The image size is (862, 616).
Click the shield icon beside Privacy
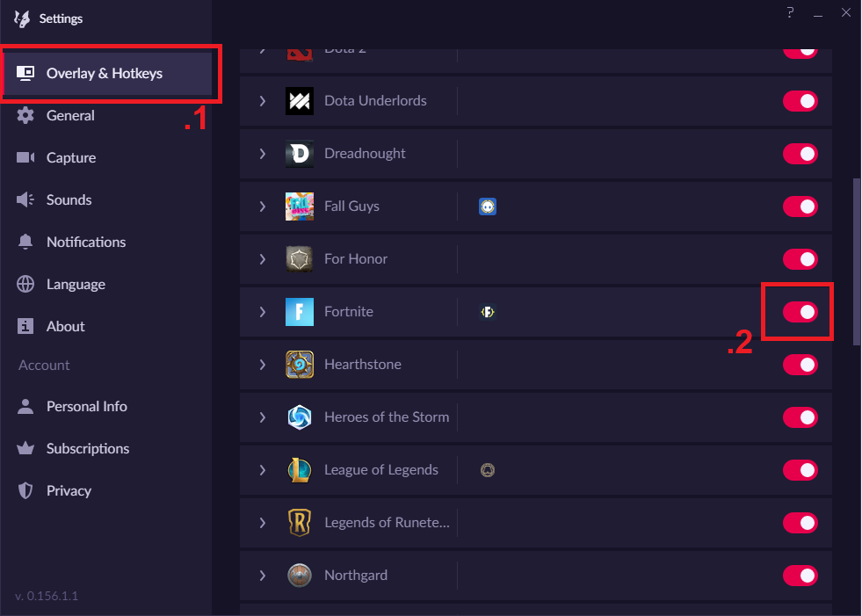point(25,490)
